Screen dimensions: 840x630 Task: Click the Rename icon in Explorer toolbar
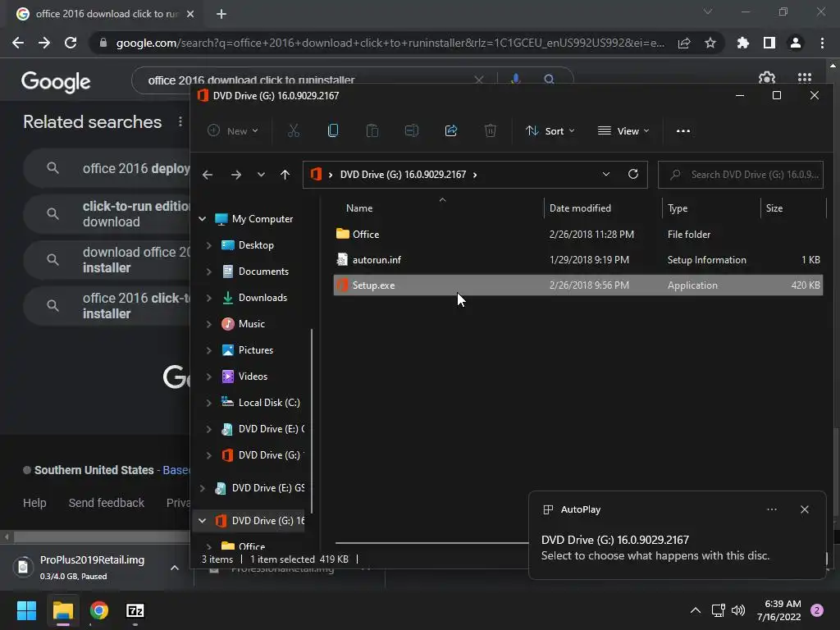pos(412,130)
